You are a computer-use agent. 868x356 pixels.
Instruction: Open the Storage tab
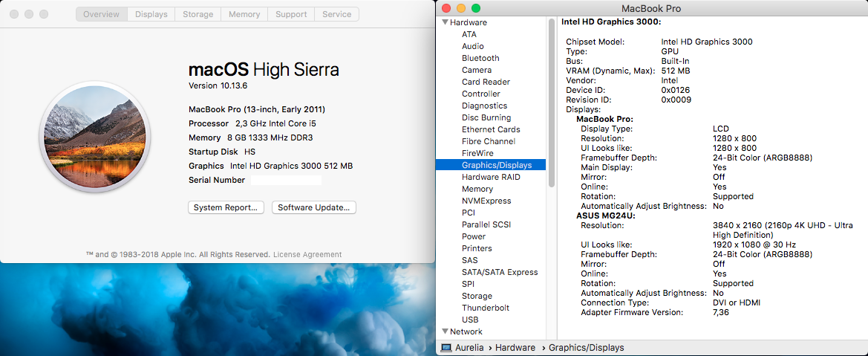click(x=198, y=14)
